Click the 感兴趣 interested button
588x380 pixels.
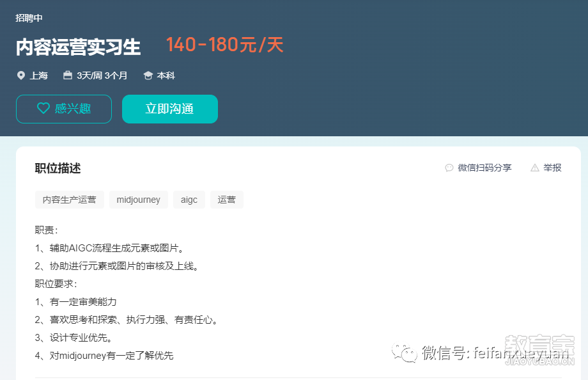tap(64, 109)
